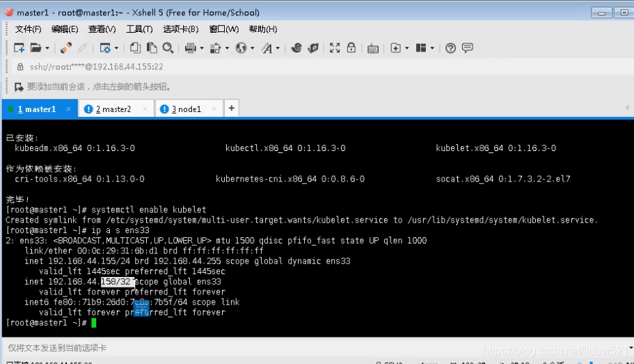Click the Open session folder icon

pos(36,48)
